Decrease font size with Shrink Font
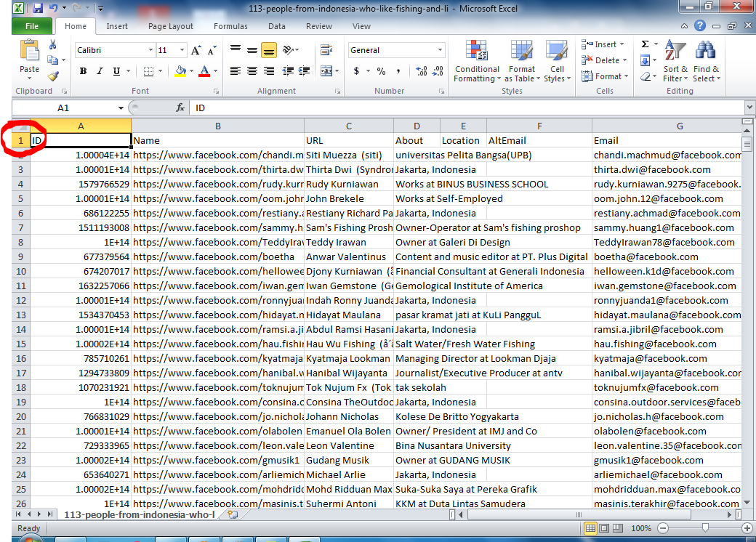The width and height of the screenshot is (756, 542). (212, 50)
